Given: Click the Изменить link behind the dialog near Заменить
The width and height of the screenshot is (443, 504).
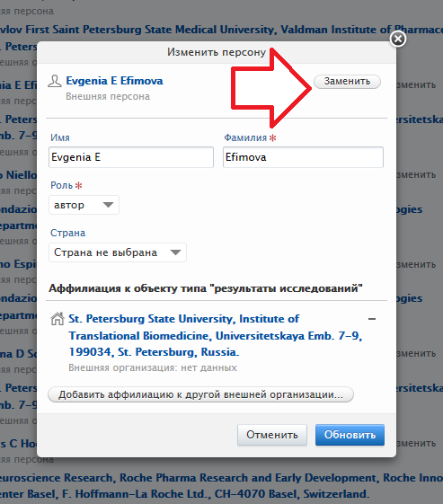Looking at the screenshot, I should (x=416, y=84).
